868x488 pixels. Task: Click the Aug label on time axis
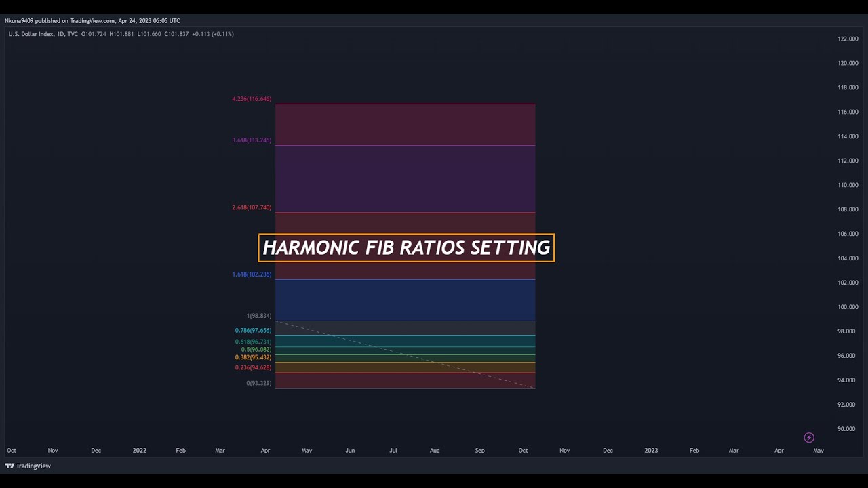435,450
